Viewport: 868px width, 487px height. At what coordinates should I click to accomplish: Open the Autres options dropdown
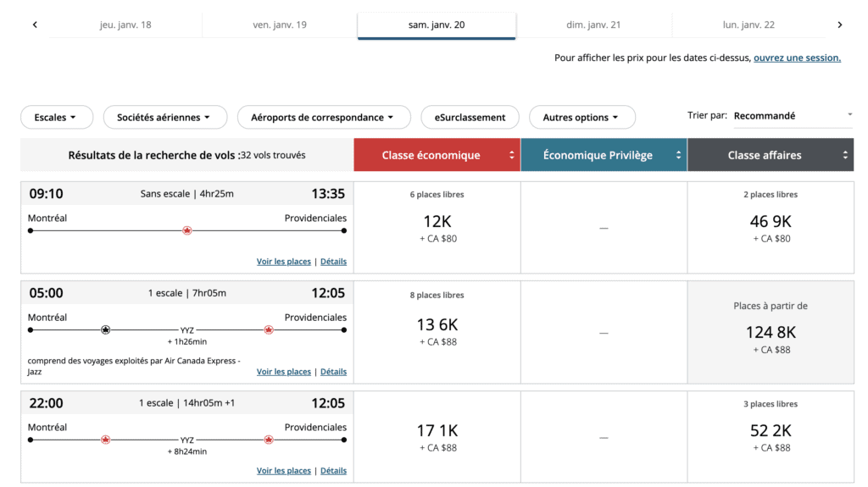(581, 117)
